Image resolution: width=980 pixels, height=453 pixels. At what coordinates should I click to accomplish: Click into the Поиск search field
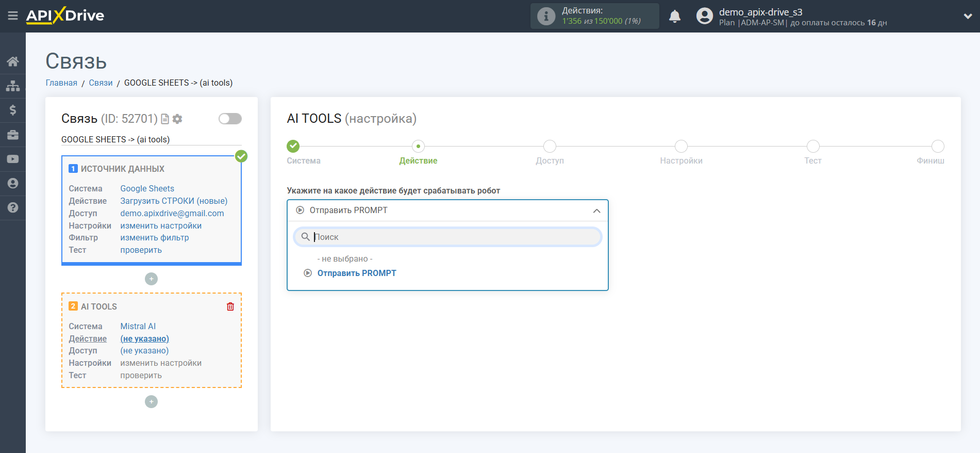coord(454,237)
